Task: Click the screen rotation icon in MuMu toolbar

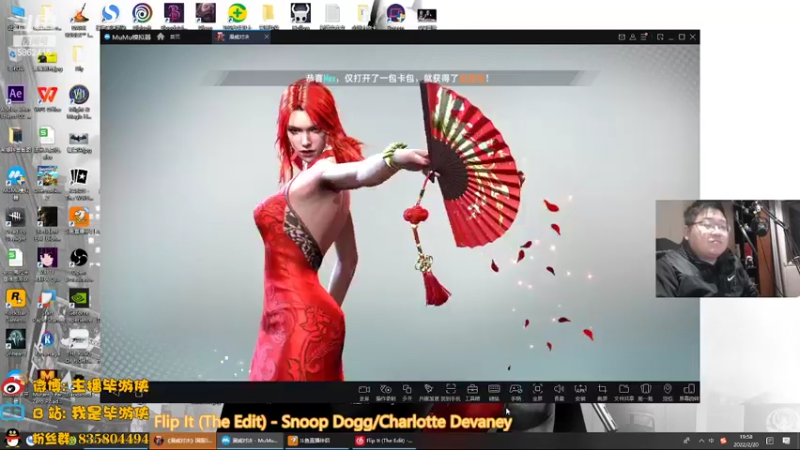Action: 689,390
